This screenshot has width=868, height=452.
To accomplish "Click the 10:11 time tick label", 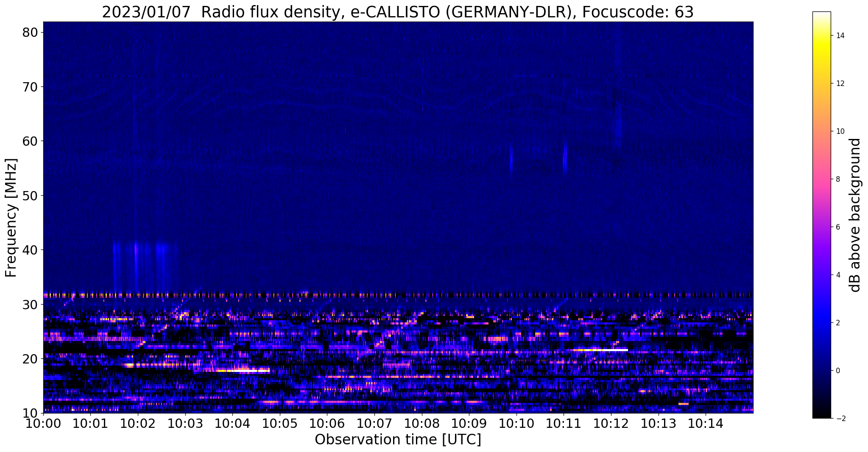I will click(564, 423).
